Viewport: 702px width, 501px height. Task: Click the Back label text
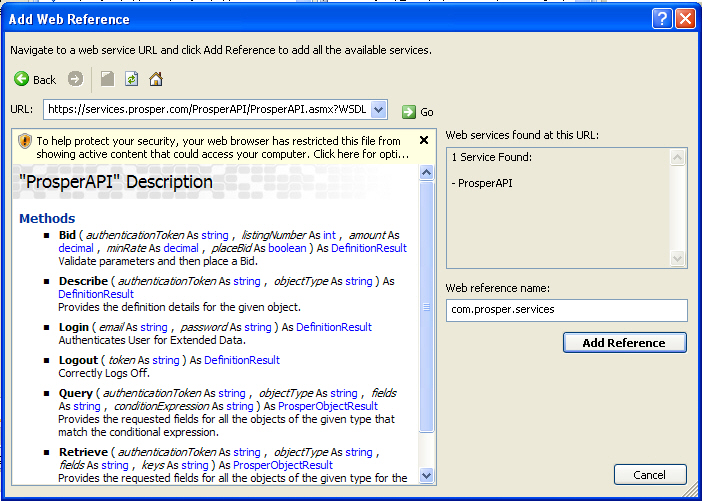[x=44, y=80]
